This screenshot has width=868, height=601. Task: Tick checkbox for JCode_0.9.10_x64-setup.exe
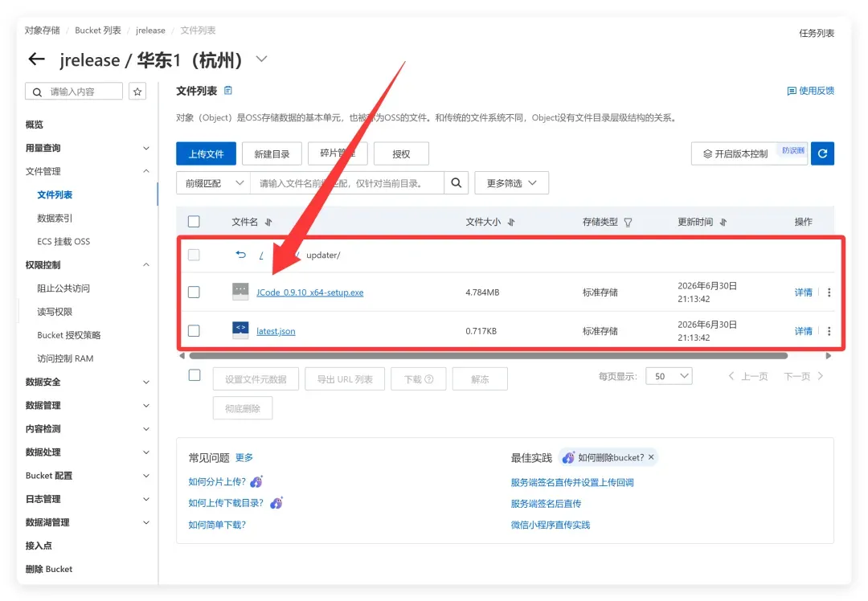tap(194, 292)
